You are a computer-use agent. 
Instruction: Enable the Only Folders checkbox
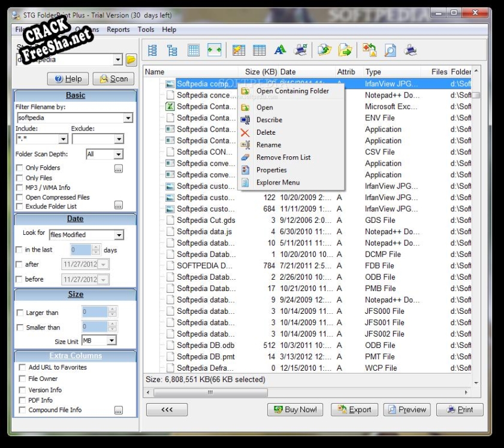click(x=20, y=168)
